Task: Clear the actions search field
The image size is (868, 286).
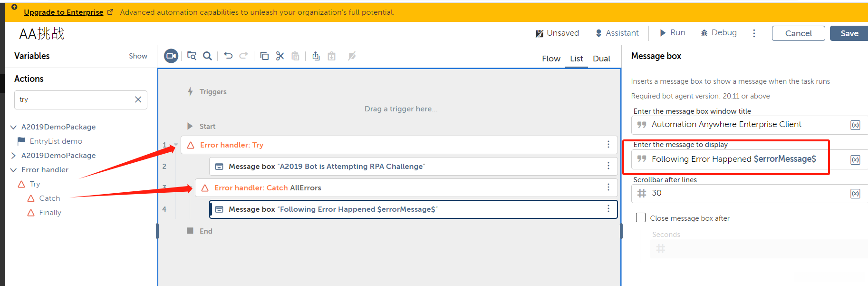Action: coord(138,99)
